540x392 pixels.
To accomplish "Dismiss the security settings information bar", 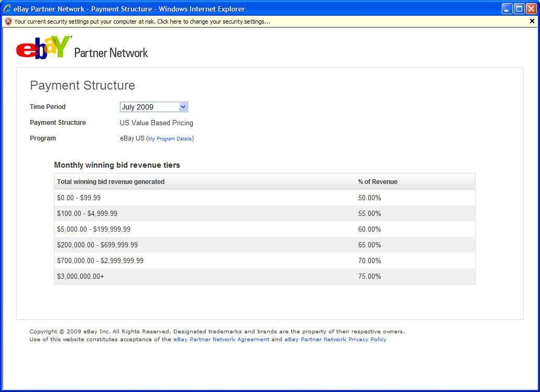I will tap(532, 21).
